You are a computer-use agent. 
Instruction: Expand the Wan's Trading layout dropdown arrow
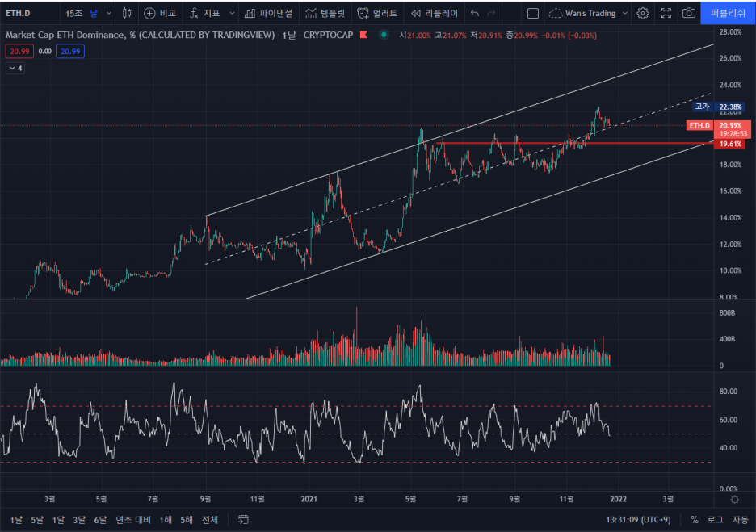point(625,14)
